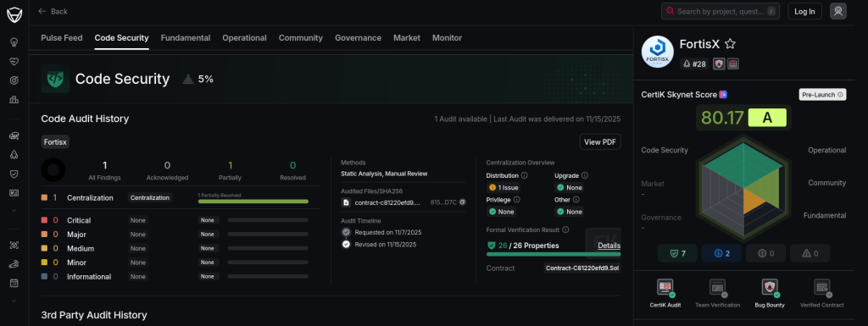The height and width of the screenshot is (326, 868).
Task: Open the formal verification Details link
Action: (609, 246)
